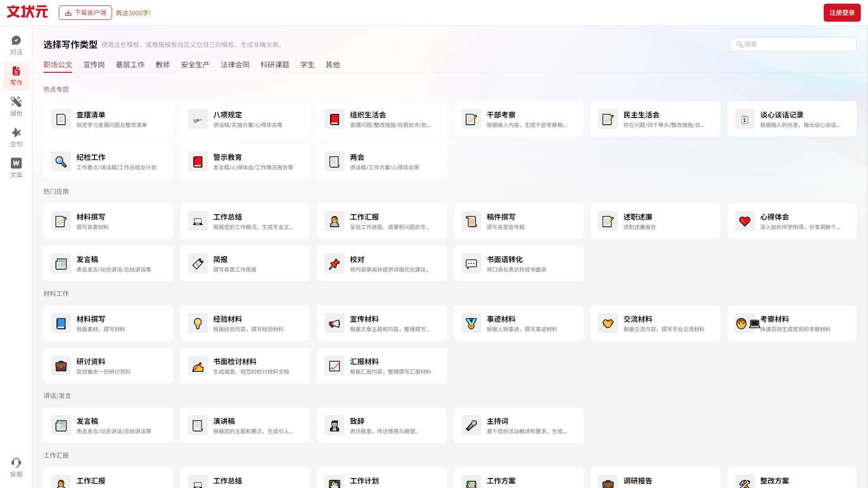Open the 对话 chat sidebar icon

click(x=16, y=45)
